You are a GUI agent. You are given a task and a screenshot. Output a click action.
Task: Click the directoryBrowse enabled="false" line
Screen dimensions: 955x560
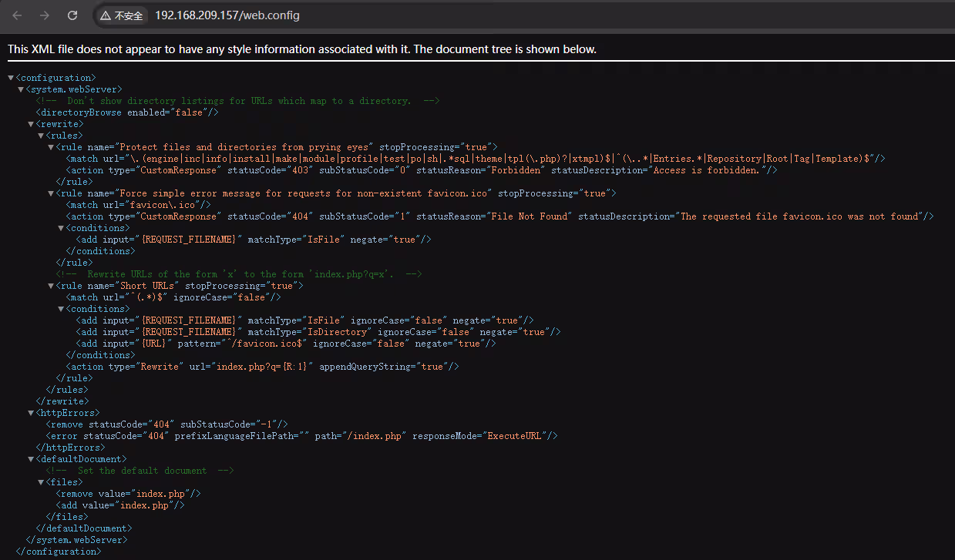pos(128,112)
